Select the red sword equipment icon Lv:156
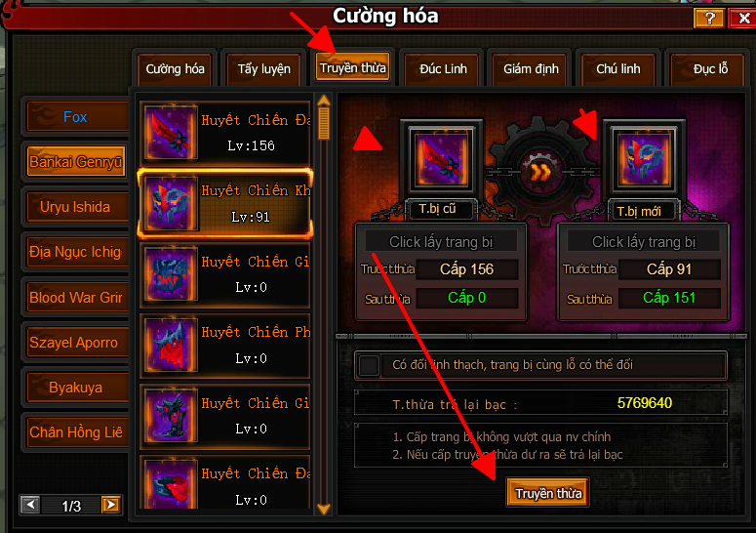Image resolution: width=756 pixels, height=533 pixels. click(171, 133)
